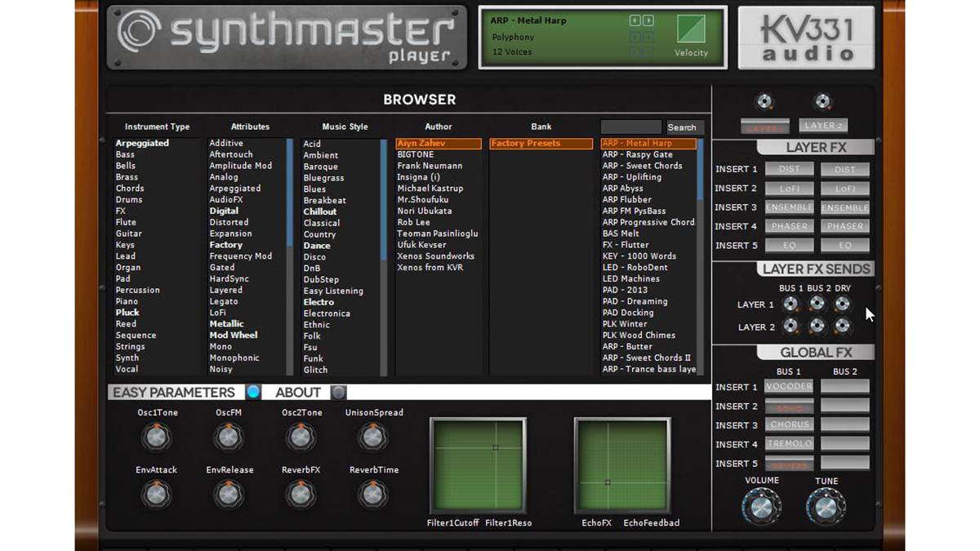Select the Layer 1 button

pyautogui.click(x=764, y=127)
